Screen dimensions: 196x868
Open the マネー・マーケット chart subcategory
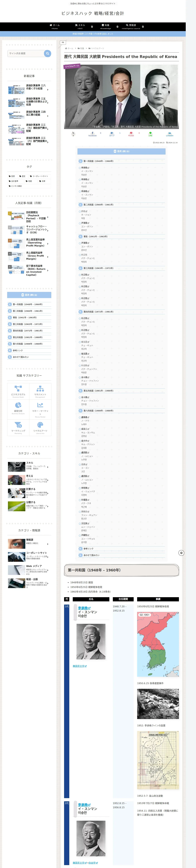click(40, 409)
